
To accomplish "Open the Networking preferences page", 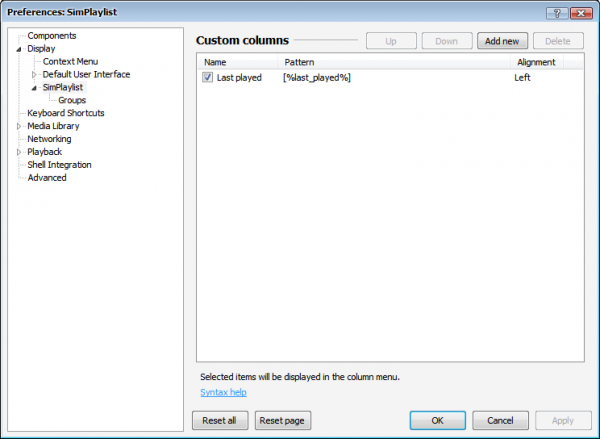I will tap(49, 140).
